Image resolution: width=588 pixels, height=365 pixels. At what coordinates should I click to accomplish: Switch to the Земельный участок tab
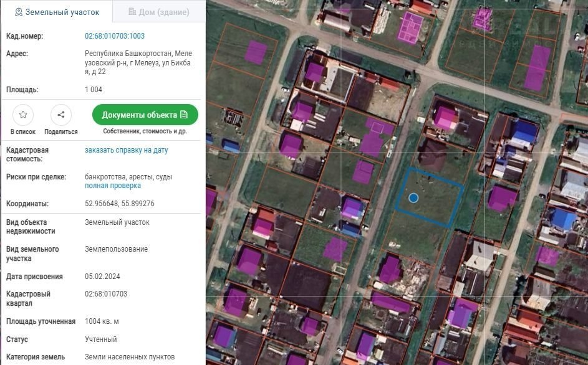click(x=56, y=12)
